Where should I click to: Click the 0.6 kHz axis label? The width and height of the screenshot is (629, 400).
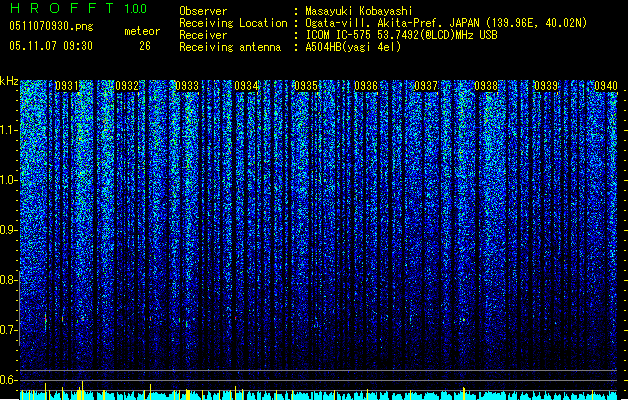(x=8, y=380)
